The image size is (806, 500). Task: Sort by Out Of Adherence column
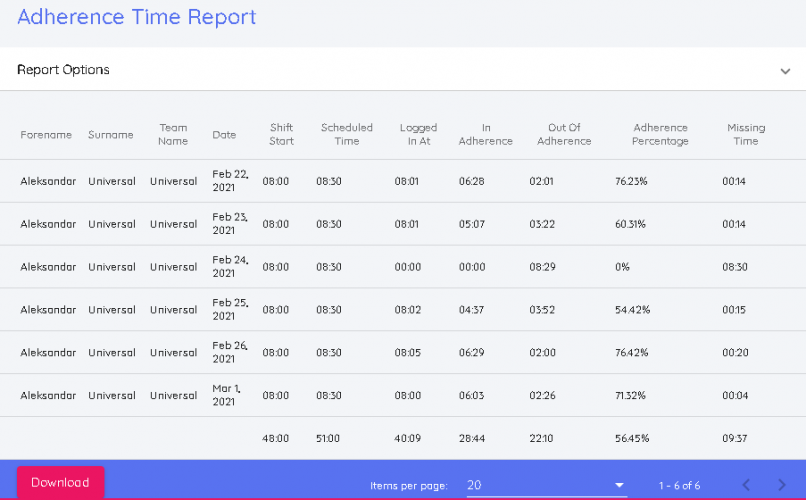point(564,135)
